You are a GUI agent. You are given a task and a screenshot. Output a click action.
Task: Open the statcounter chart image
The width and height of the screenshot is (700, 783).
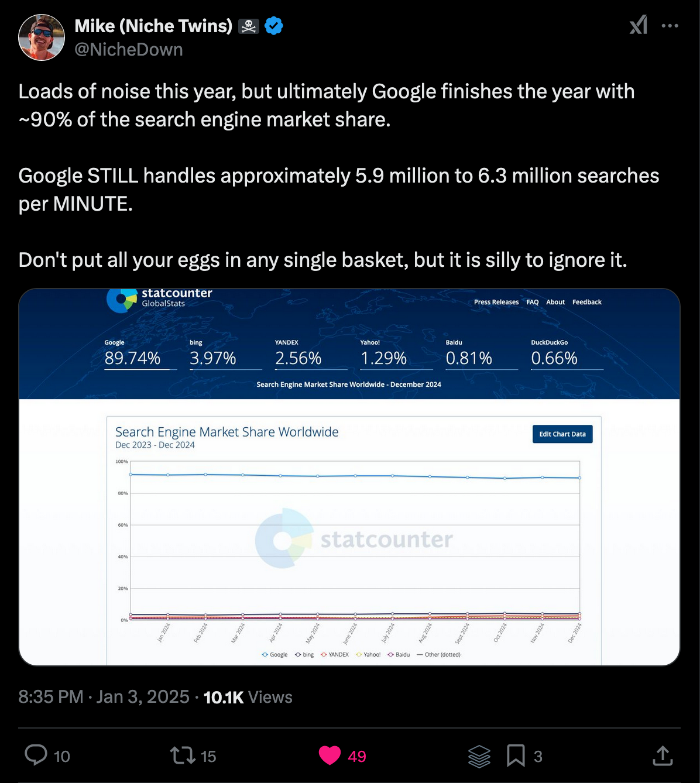(x=349, y=527)
